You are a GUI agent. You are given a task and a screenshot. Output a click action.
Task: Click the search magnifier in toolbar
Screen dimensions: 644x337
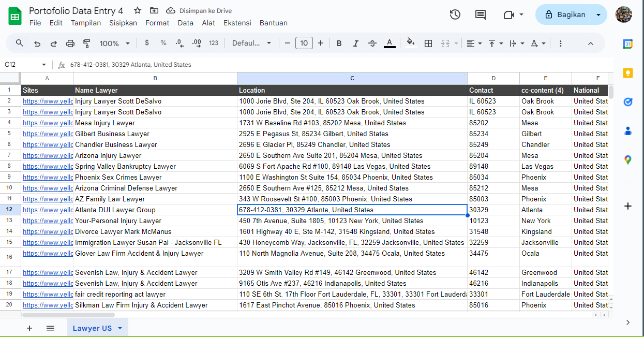(20, 43)
